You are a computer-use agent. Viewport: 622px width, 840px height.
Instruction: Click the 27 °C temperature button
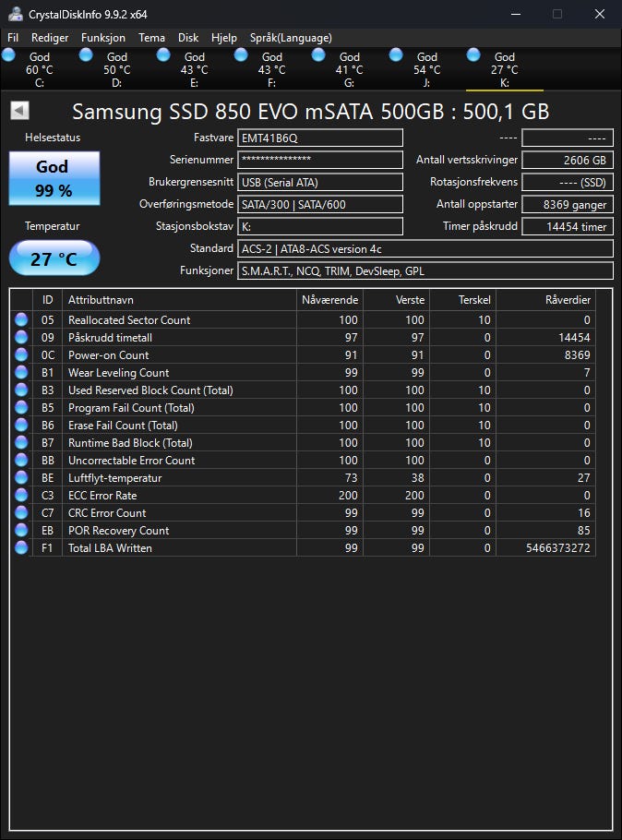[x=54, y=258]
